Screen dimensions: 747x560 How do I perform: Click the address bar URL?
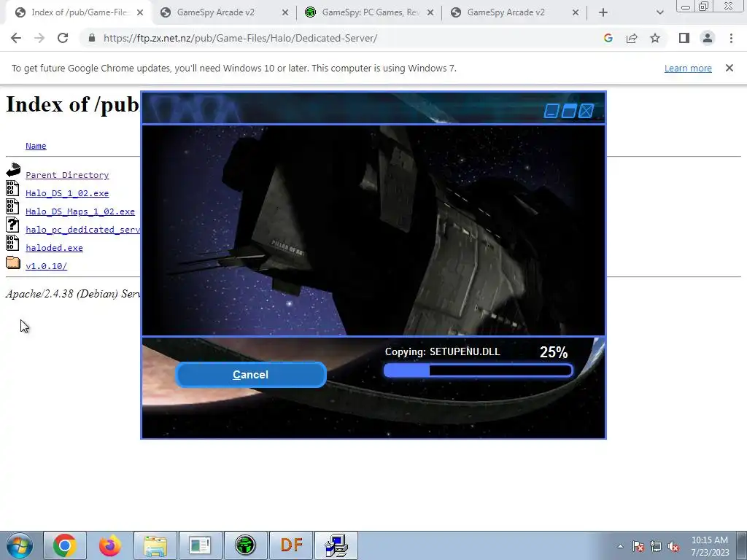click(x=240, y=38)
